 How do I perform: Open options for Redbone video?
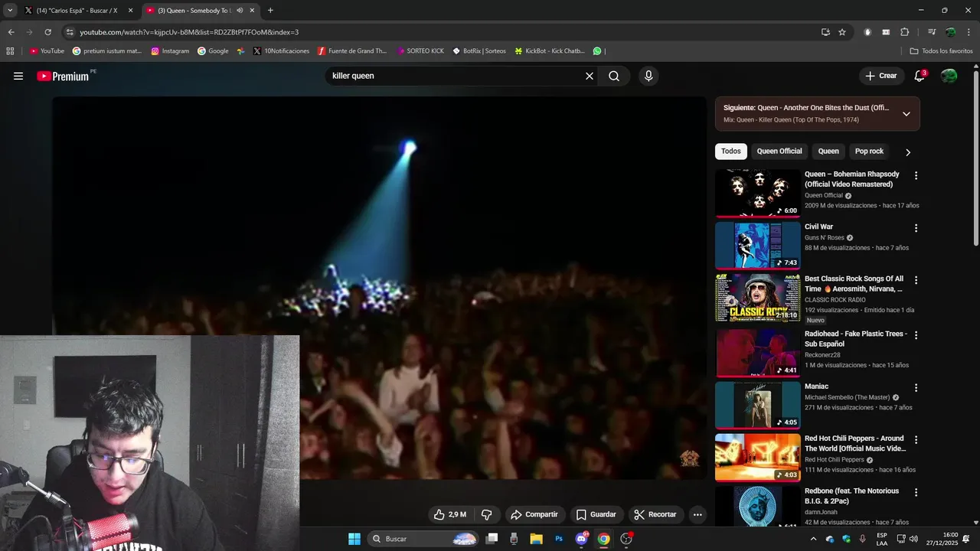coord(916,492)
